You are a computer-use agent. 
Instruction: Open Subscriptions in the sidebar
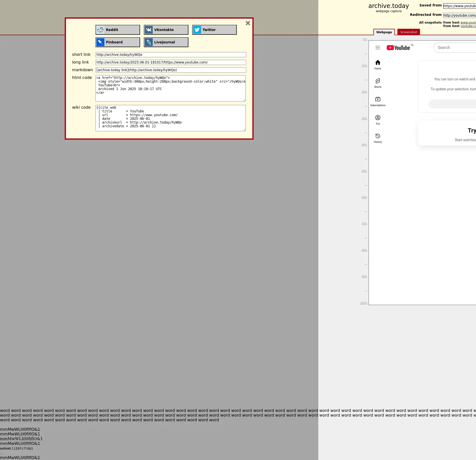(x=378, y=101)
